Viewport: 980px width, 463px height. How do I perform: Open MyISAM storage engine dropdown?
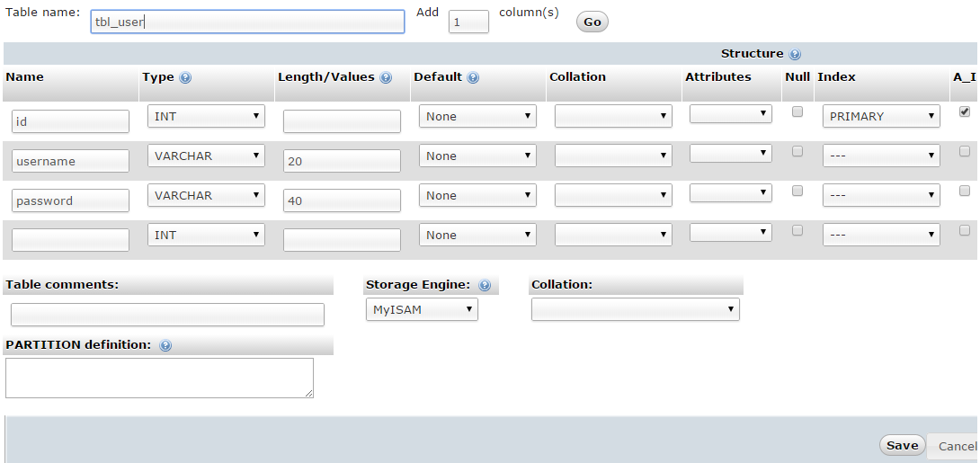(422, 309)
